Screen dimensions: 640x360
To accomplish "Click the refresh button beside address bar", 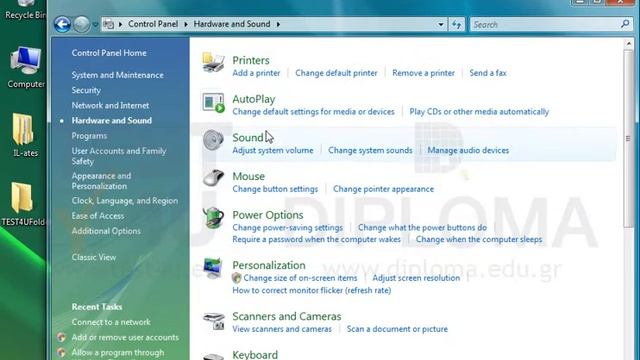I will [456, 24].
